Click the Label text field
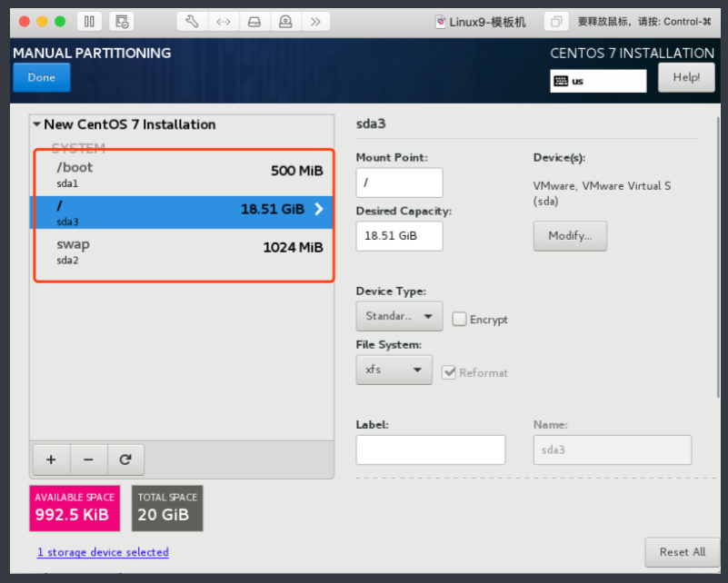The image size is (728, 583). pos(431,450)
